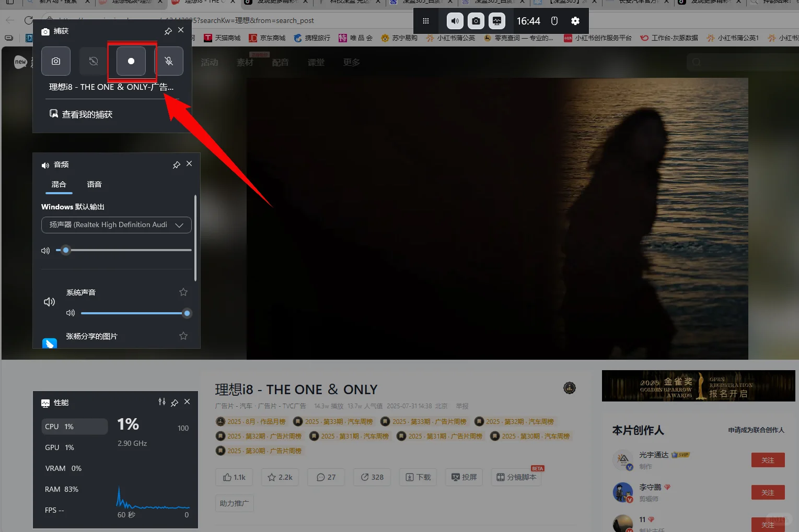Open the 配音 site navigation item
Viewport: 799px width, 532px height.
[281, 63]
